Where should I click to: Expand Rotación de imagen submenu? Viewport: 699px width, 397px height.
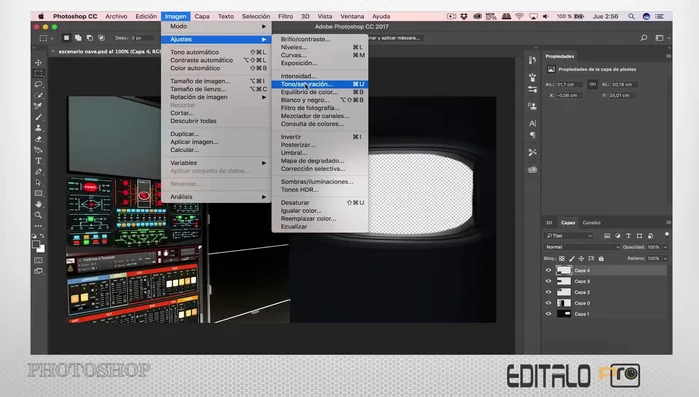click(x=216, y=97)
